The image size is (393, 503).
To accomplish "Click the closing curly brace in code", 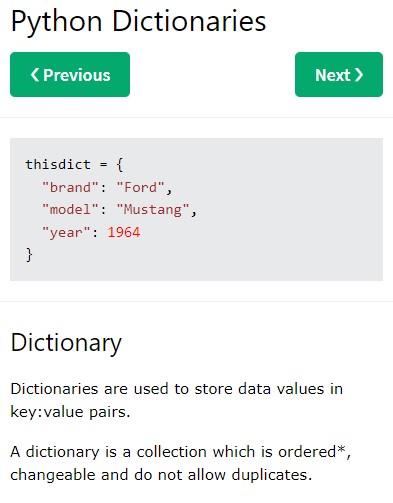I will click(29, 255).
